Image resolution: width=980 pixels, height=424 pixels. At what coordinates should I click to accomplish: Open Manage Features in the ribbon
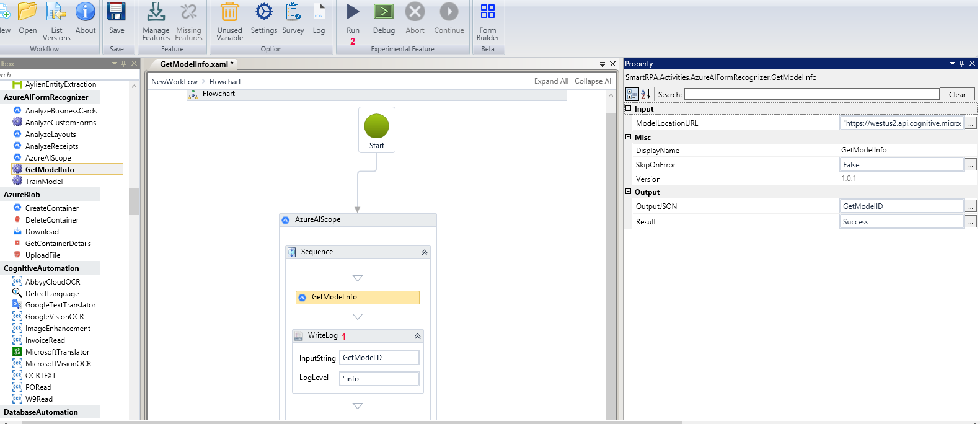156,12
